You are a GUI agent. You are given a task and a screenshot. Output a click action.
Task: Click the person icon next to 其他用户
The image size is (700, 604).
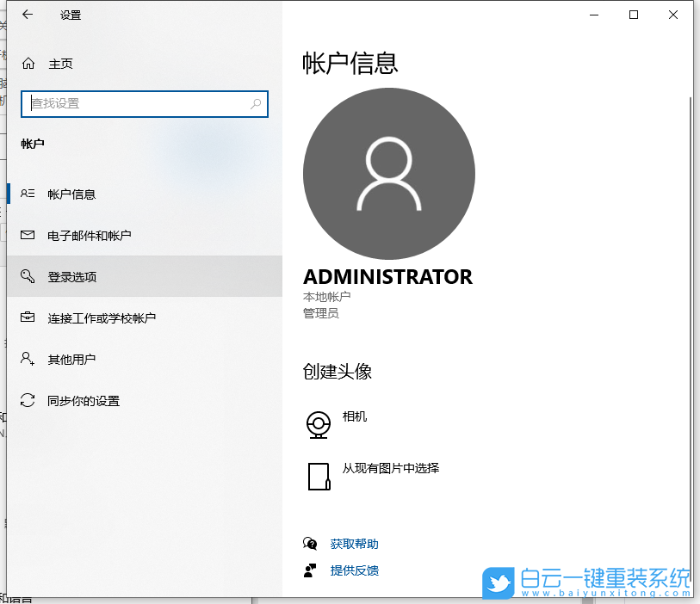click(x=27, y=359)
